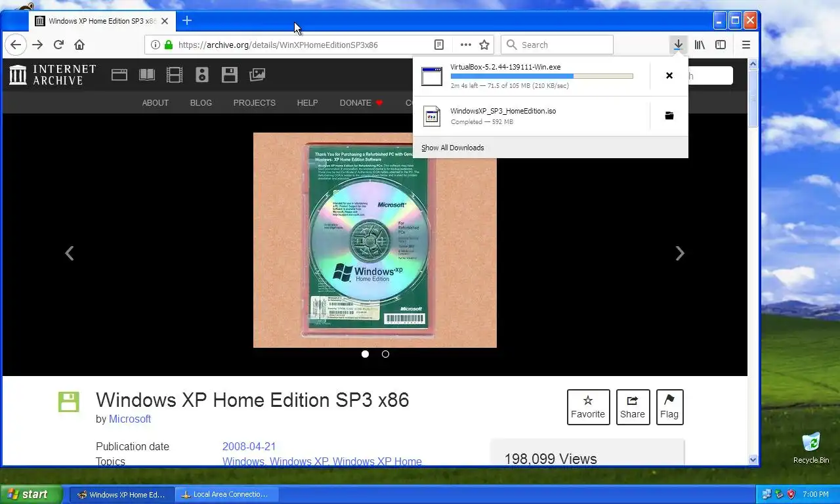Select the VirtualBox-5.2.44-139111-Win.exe download entry
840x504 pixels.
[x=532, y=76]
